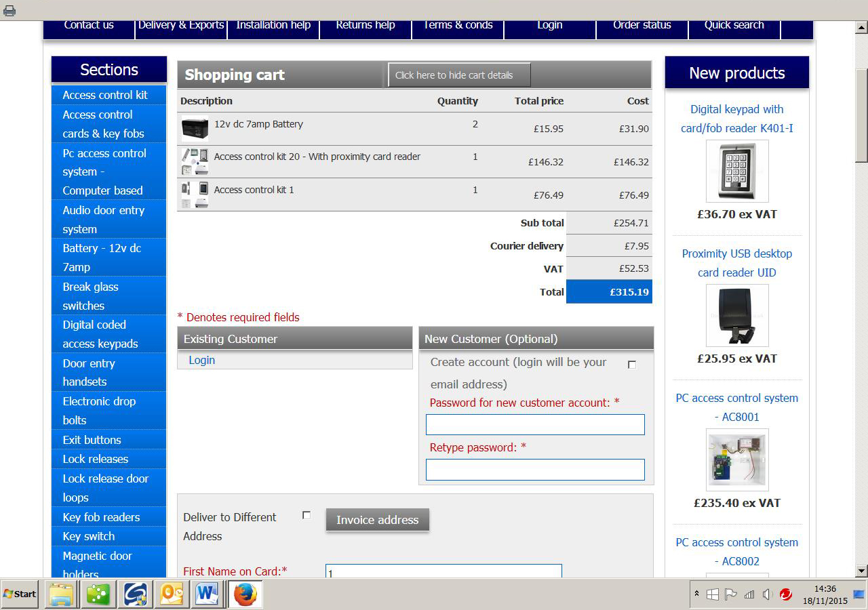Open Firefox from the taskbar
This screenshot has height=610, width=868.
click(245, 594)
